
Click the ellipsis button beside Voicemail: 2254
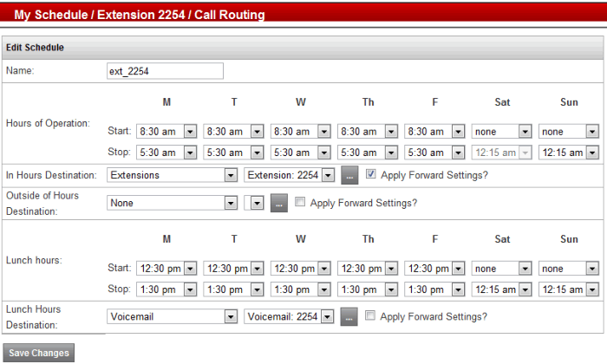coord(349,317)
